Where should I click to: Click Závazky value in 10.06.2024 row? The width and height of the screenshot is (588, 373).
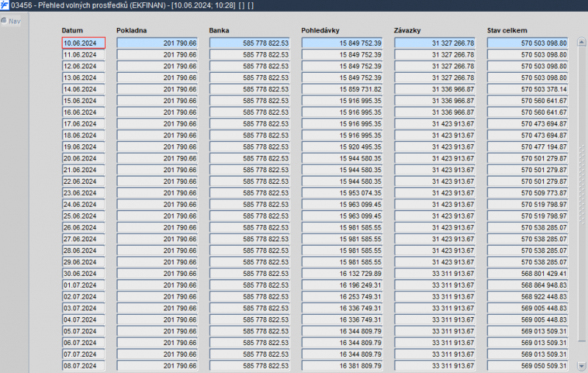(434, 43)
